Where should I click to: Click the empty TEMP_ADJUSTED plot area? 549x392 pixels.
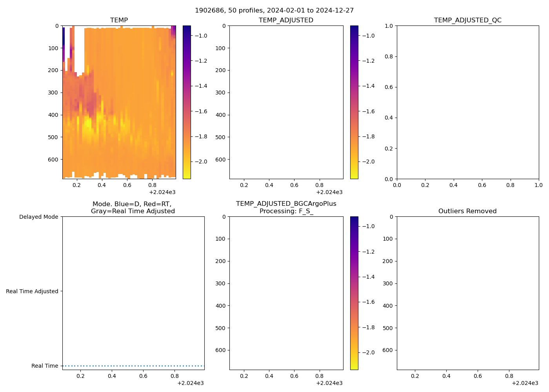[x=286, y=102]
